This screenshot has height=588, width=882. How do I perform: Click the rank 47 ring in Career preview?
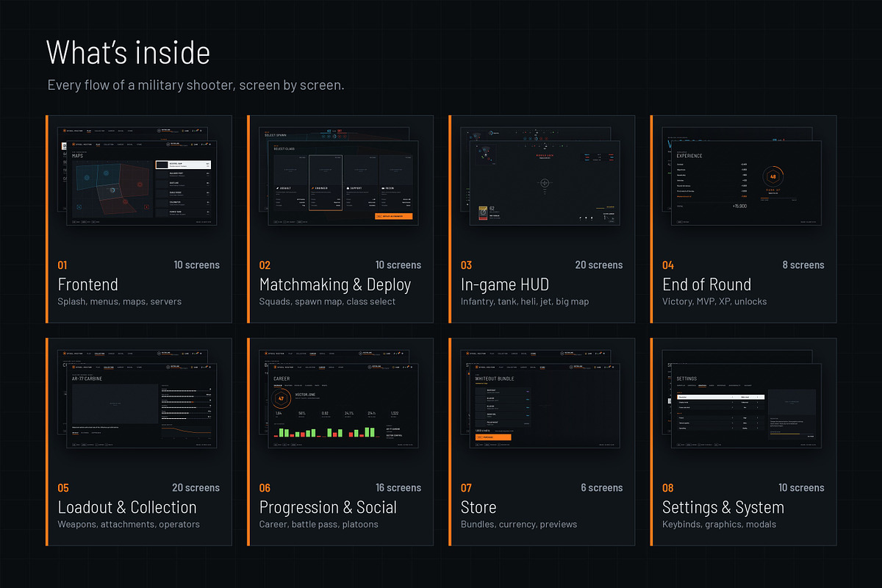point(282,399)
